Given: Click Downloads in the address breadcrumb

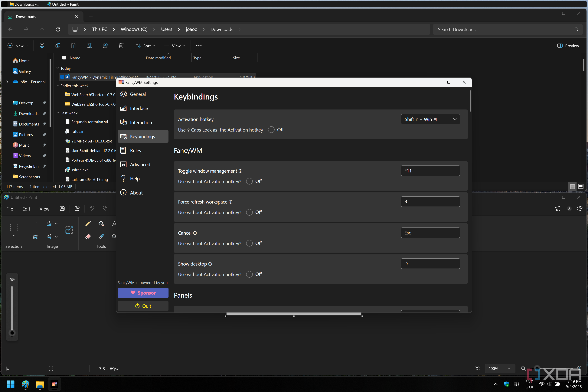Looking at the screenshot, I should (x=222, y=30).
